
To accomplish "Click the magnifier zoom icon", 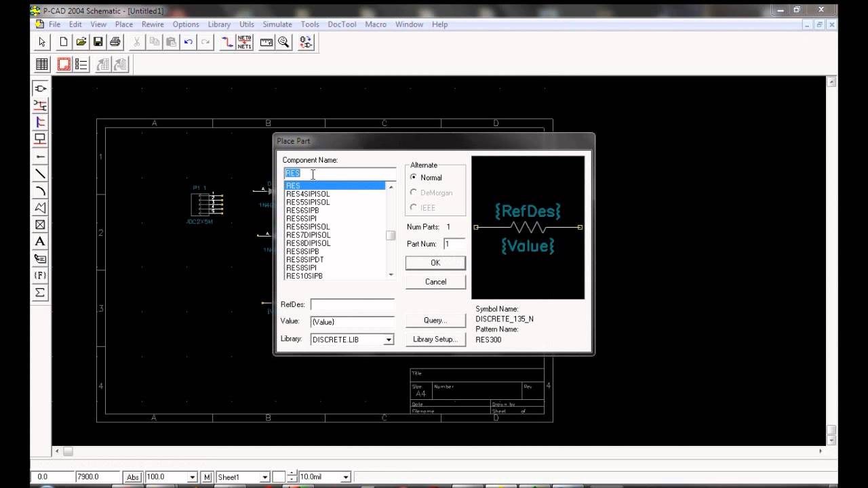I will [x=283, y=42].
